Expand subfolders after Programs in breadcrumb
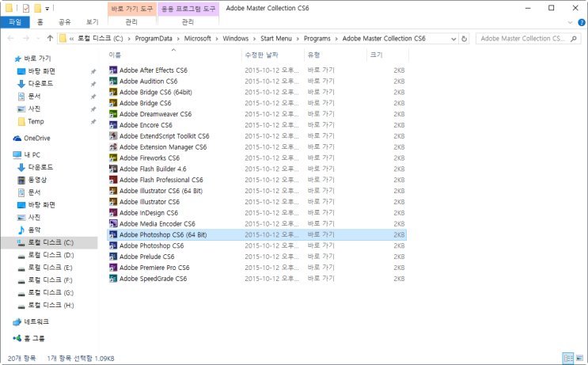This screenshot has width=588, height=365. 336,39
